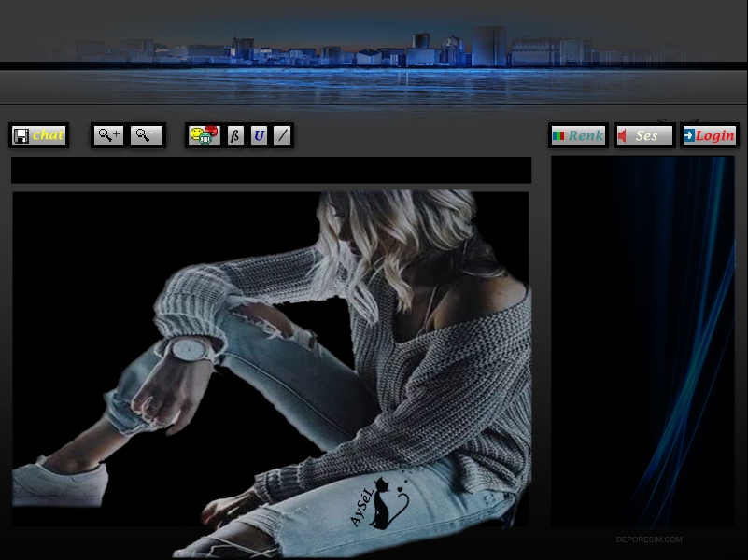Click the AySeL cat logo watermark

pos(380,504)
